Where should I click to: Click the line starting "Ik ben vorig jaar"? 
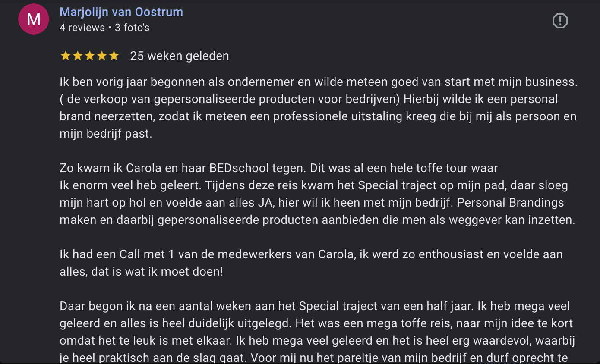319,82
